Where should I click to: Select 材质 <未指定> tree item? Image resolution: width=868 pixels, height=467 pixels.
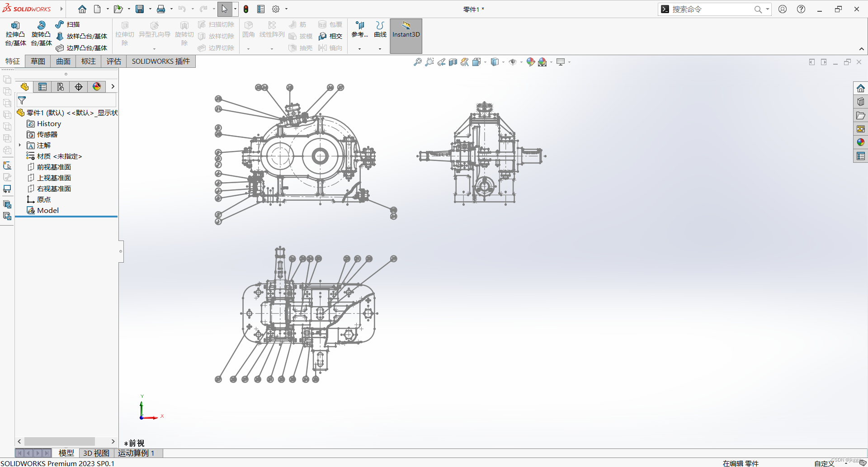[54, 156]
